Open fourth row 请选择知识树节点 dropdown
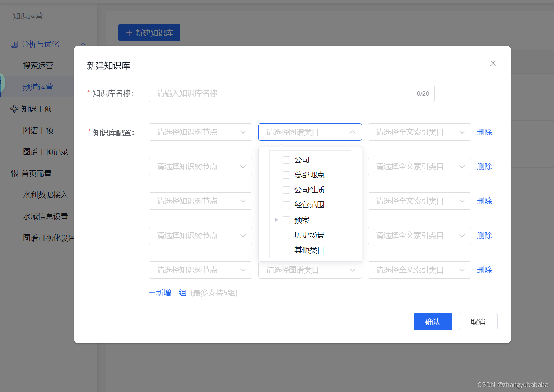 (x=200, y=235)
